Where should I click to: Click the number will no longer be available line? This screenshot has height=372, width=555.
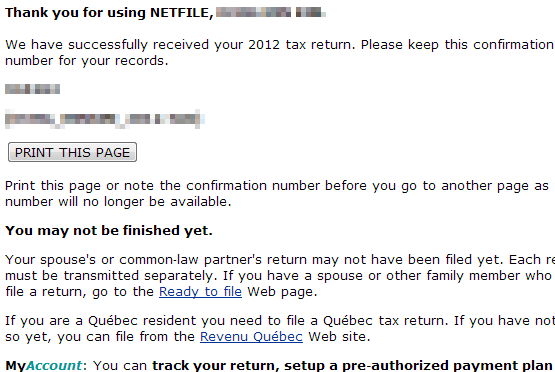pos(118,202)
